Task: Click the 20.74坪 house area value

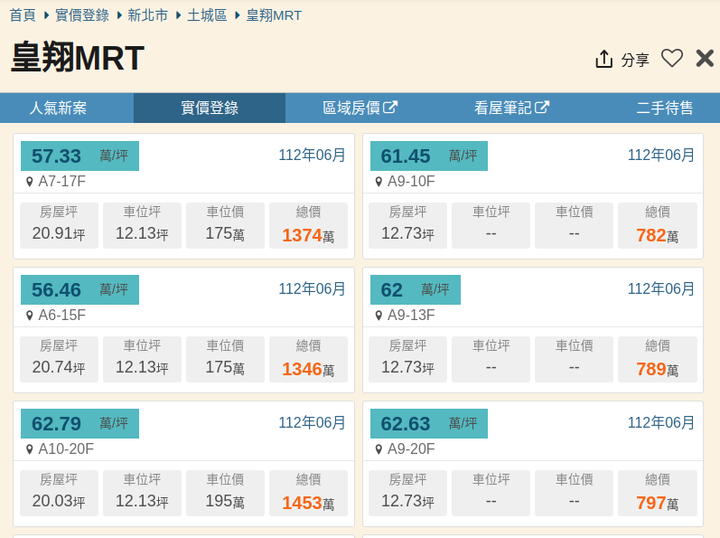Action: [59, 367]
